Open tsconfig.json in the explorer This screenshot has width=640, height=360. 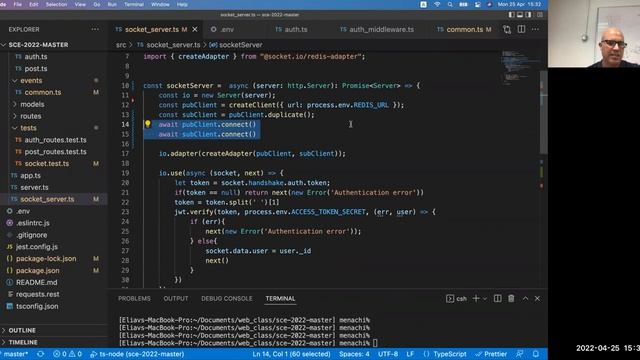[x=37, y=306]
